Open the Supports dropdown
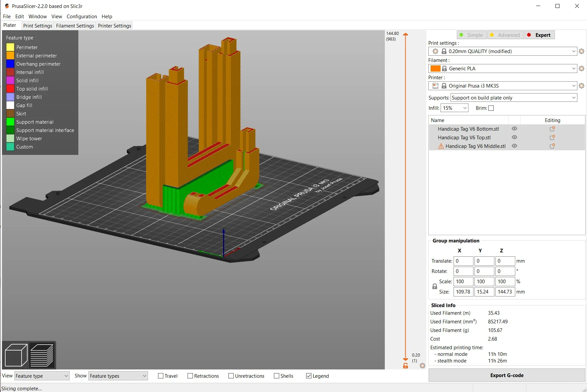Viewport: 587px width, 392px height. [514, 98]
